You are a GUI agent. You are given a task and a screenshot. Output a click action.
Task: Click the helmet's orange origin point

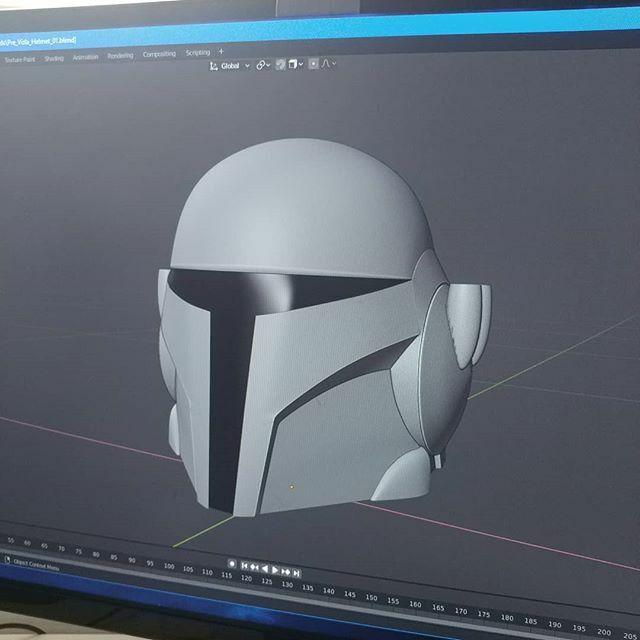point(291,487)
